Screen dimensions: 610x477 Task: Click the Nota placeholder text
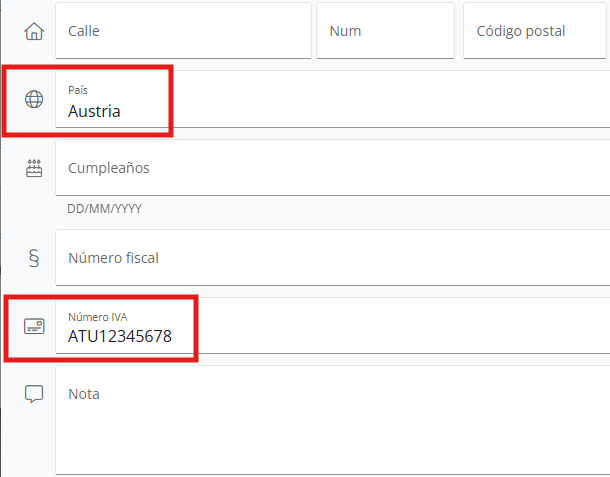84,394
